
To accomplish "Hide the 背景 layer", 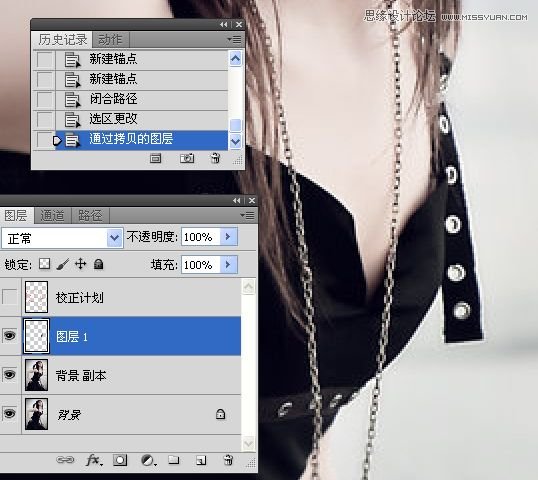I will click(10, 413).
